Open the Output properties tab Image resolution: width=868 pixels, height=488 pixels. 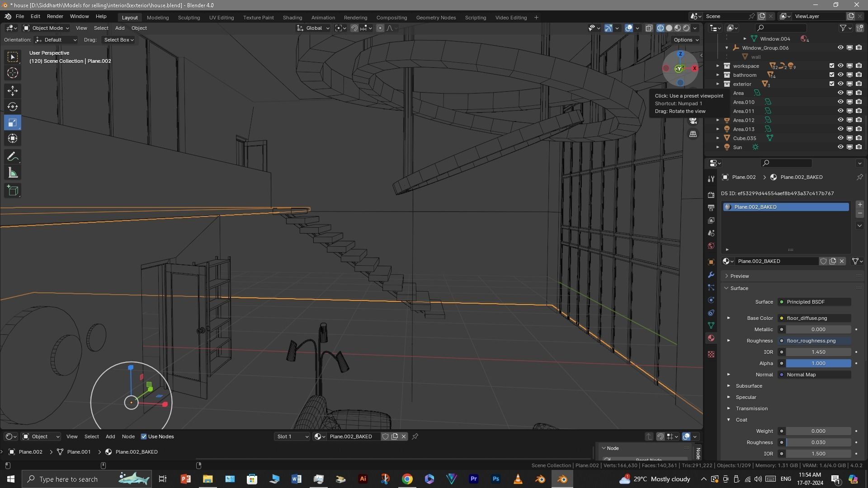tap(711, 207)
